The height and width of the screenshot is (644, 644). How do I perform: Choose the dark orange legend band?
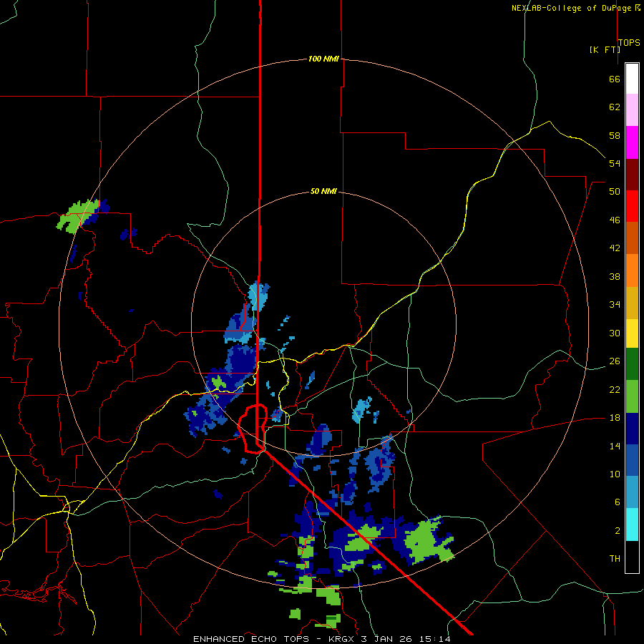632,238
